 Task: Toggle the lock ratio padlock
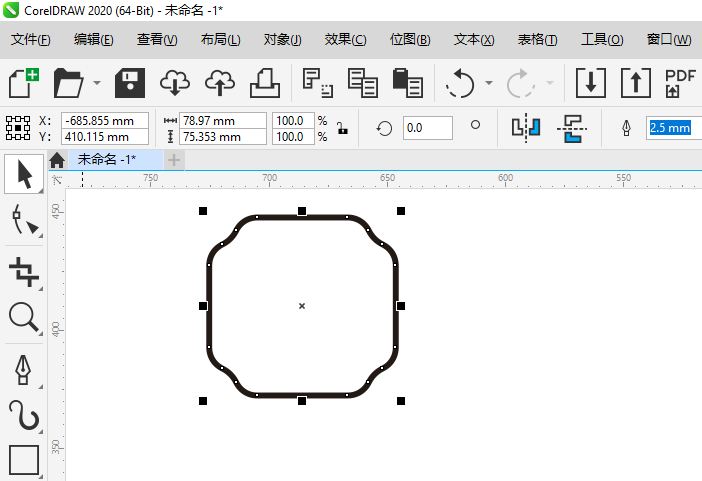343,129
